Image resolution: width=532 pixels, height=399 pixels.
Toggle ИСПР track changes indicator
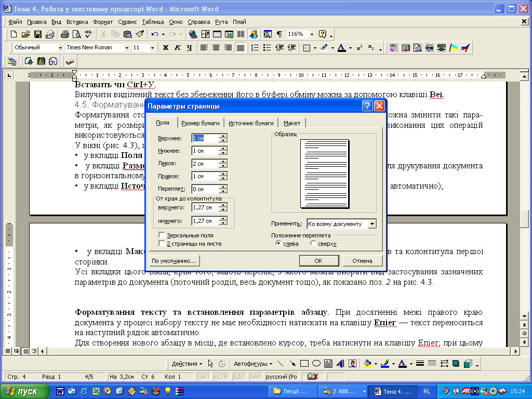[x=221, y=377]
